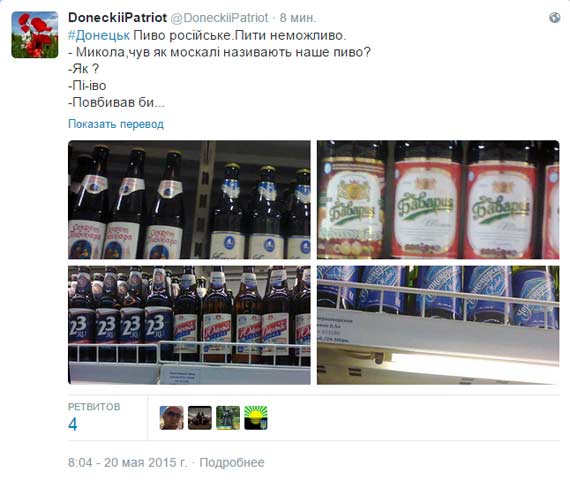The height and width of the screenshot is (480, 570).
Task: Click the #Донецьк hashtag
Action: click(x=99, y=35)
